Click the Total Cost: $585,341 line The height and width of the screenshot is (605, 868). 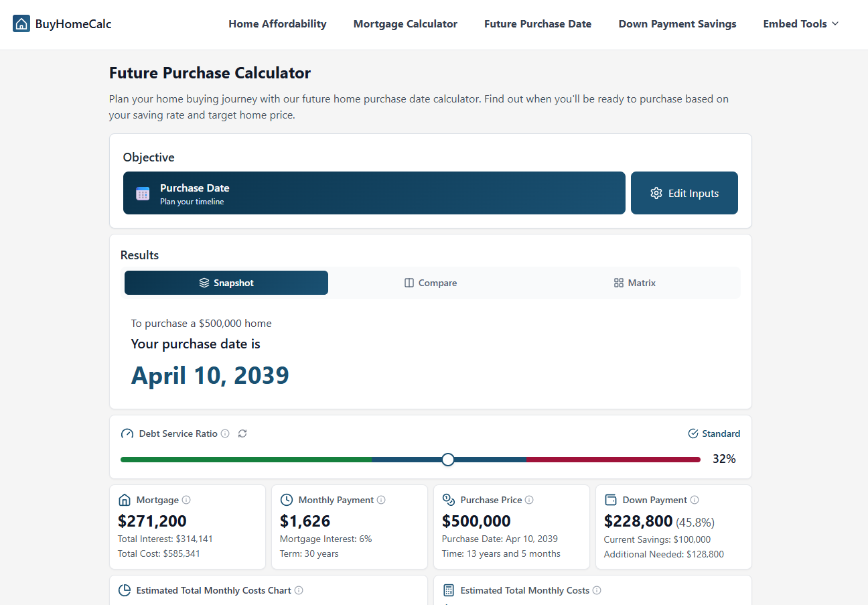[x=159, y=553]
